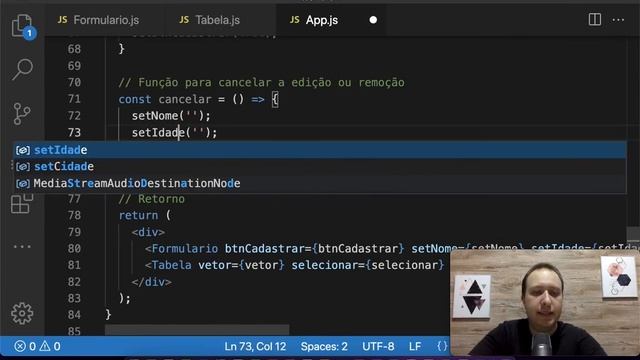Show additional activity bar views
This screenshot has height=360, width=640.
(x=22, y=247)
